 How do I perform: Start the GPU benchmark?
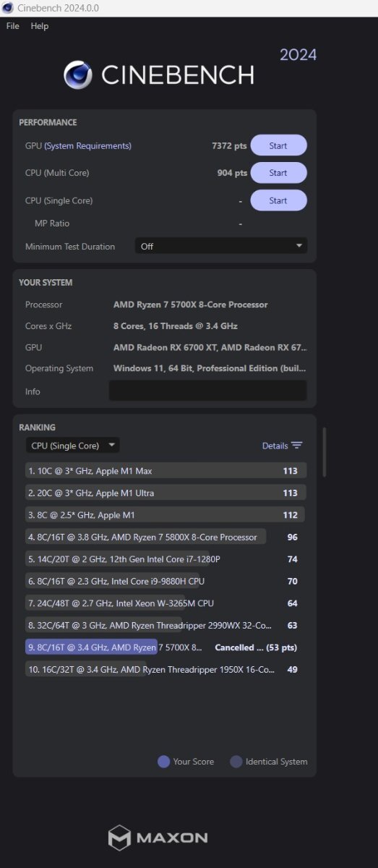(x=278, y=145)
